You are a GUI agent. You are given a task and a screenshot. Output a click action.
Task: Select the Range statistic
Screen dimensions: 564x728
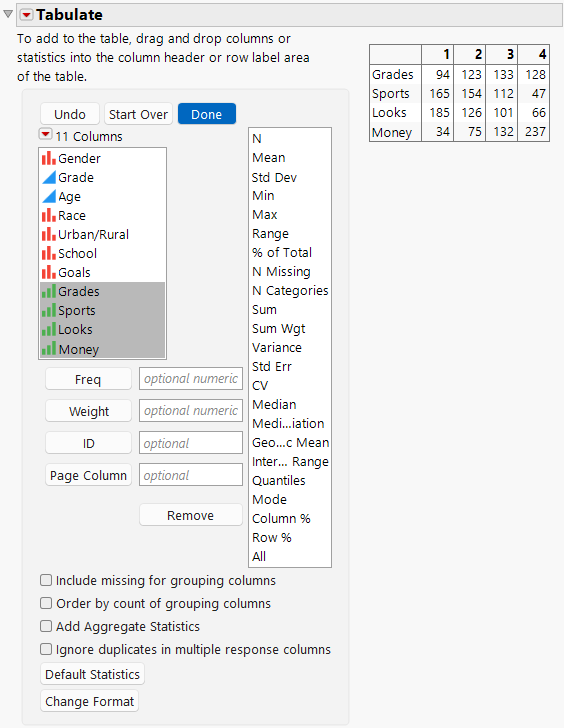(x=270, y=234)
